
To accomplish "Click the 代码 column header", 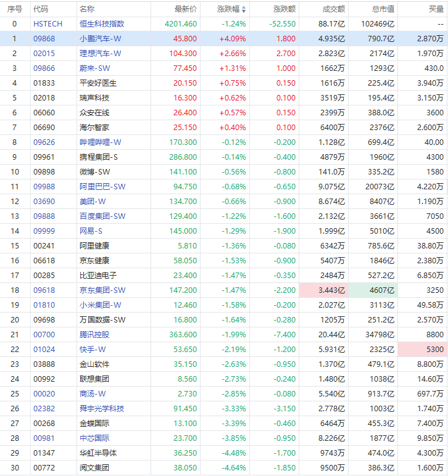I will click(41, 9).
